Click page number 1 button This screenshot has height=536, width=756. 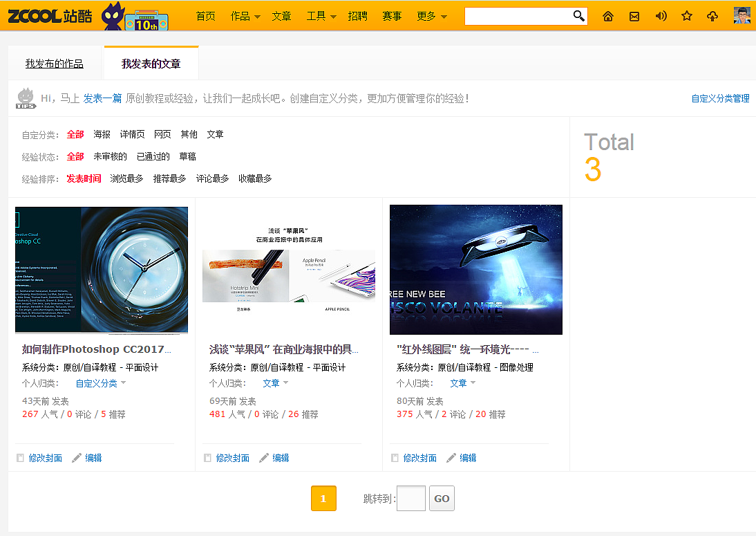point(323,499)
